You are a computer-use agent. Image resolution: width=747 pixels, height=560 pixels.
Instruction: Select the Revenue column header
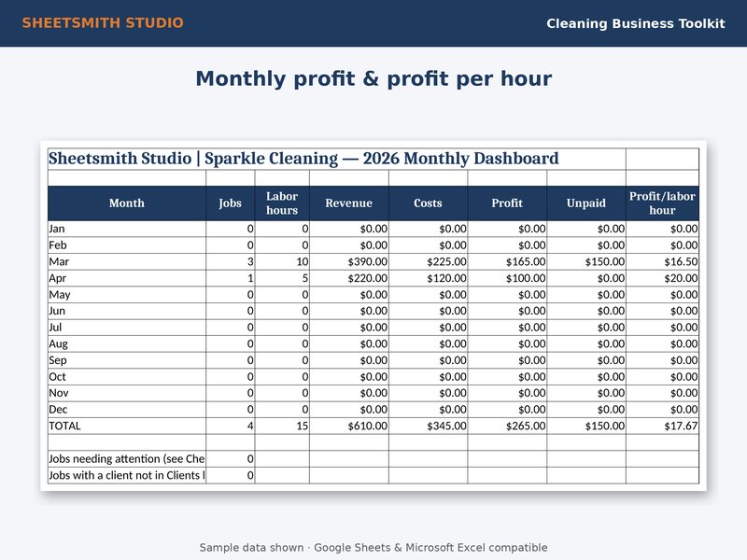(348, 203)
